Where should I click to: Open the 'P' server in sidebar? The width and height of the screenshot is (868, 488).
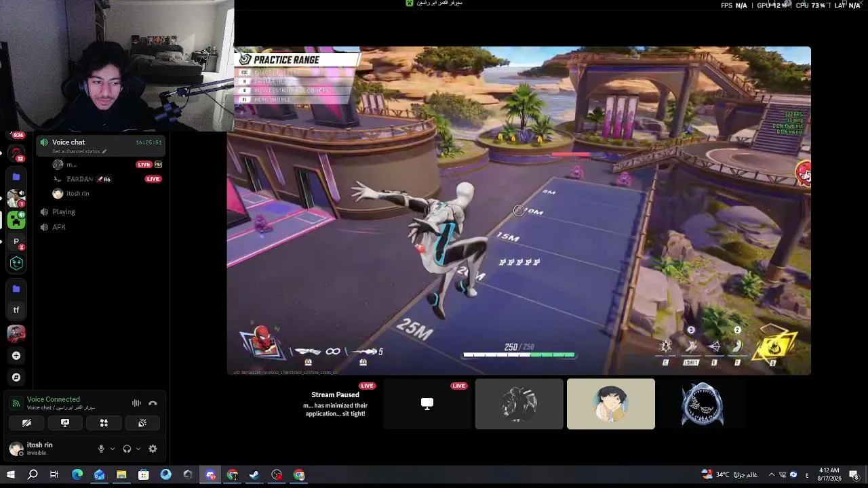point(16,241)
